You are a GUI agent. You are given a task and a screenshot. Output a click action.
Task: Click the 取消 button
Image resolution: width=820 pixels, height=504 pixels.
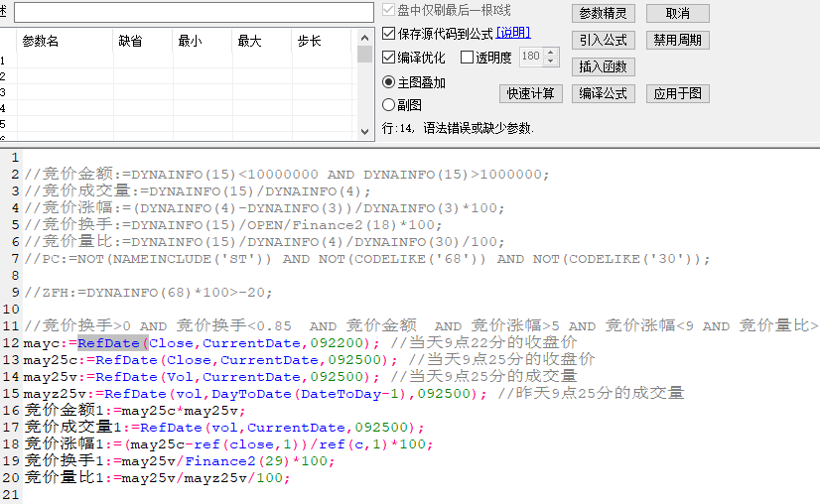click(x=678, y=13)
